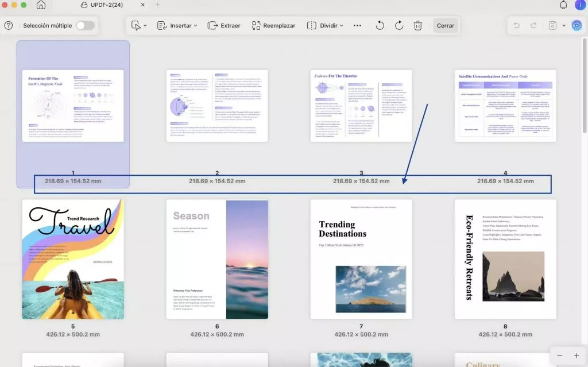Viewport: 588px width, 367px height.
Task: Select page 4 Satellite Communications thumbnail
Action: pyautogui.click(x=505, y=106)
